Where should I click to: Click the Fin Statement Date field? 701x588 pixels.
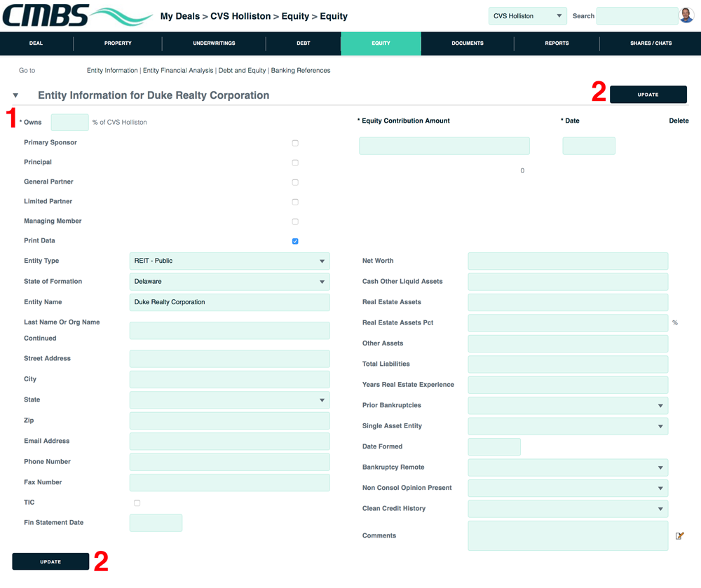156,523
